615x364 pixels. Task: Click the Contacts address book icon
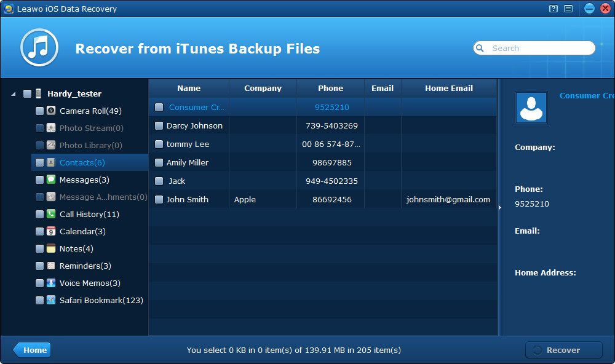coord(51,162)
